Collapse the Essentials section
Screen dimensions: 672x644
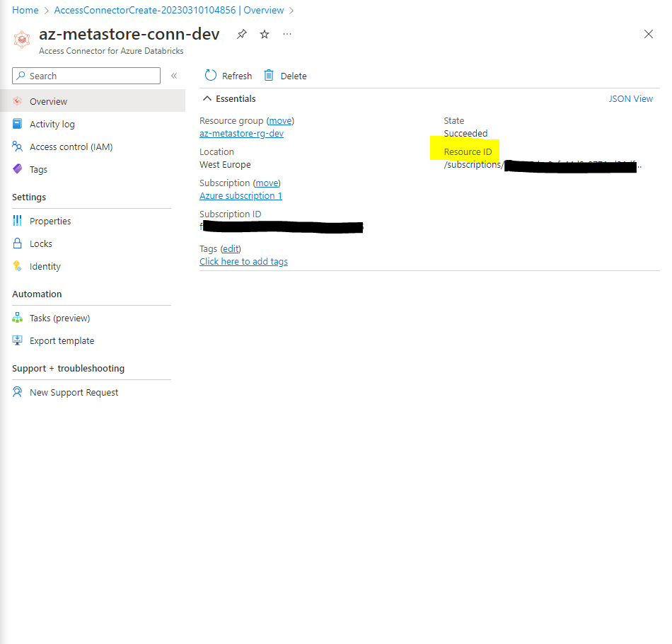point(207,98)
